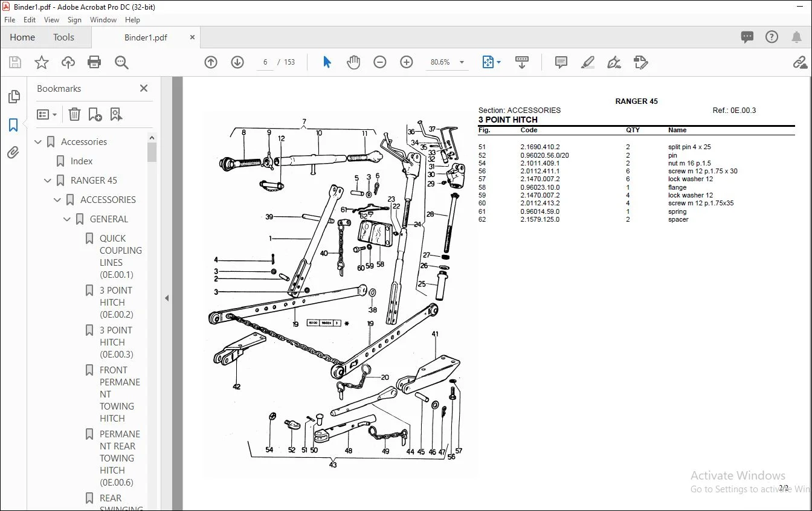Open the chat messages icon
This screenshot has height=511, width=812.
point(747,37)
